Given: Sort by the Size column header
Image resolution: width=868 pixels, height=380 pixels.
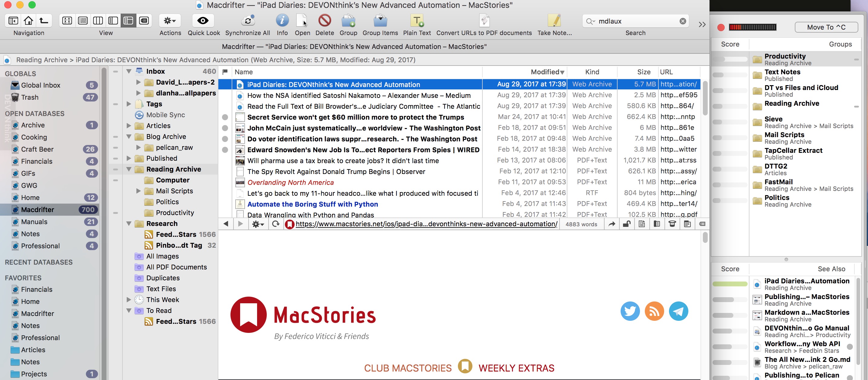Looking at the screenshot, I should coord(638,72).
